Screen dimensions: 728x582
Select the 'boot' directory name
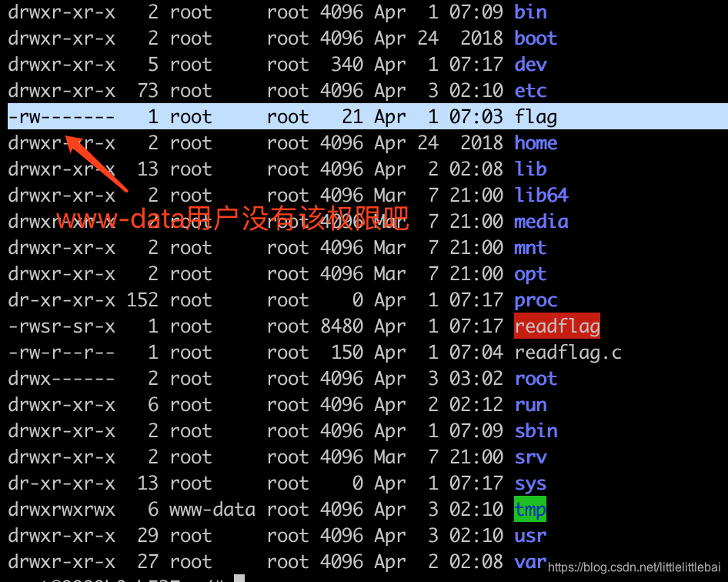[536, 38]
